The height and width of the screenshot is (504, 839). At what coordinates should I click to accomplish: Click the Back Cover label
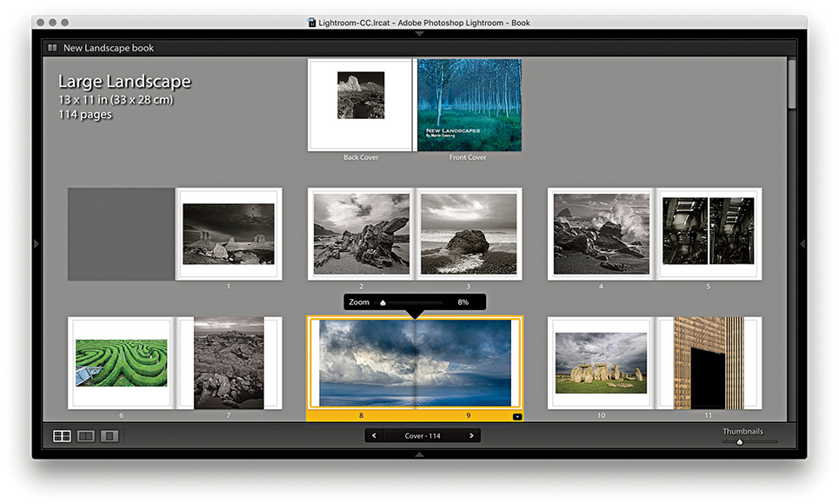(361, 157)
